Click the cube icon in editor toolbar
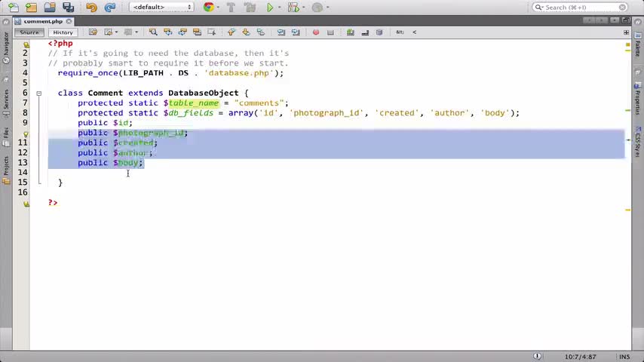This screenshot has width=644, height=362. click(379, 32)
